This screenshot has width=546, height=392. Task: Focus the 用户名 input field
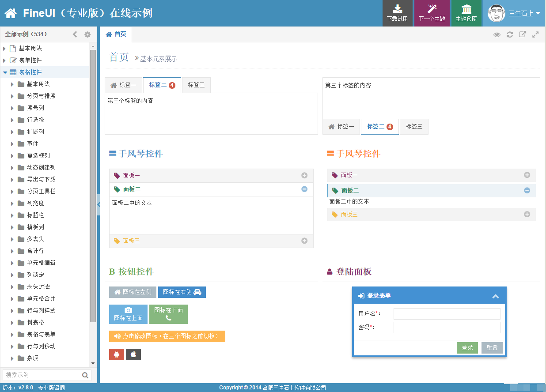[x=447, y=314]
